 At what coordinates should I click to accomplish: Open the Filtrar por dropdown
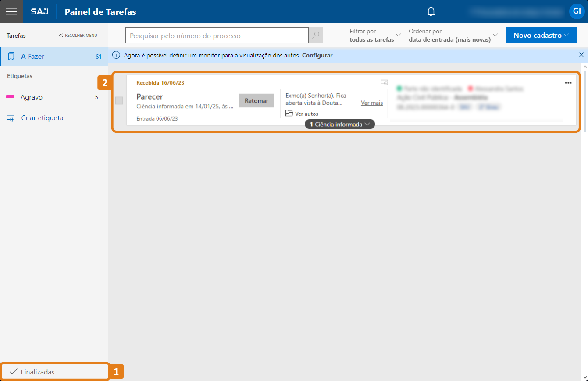tap(375, 36)
